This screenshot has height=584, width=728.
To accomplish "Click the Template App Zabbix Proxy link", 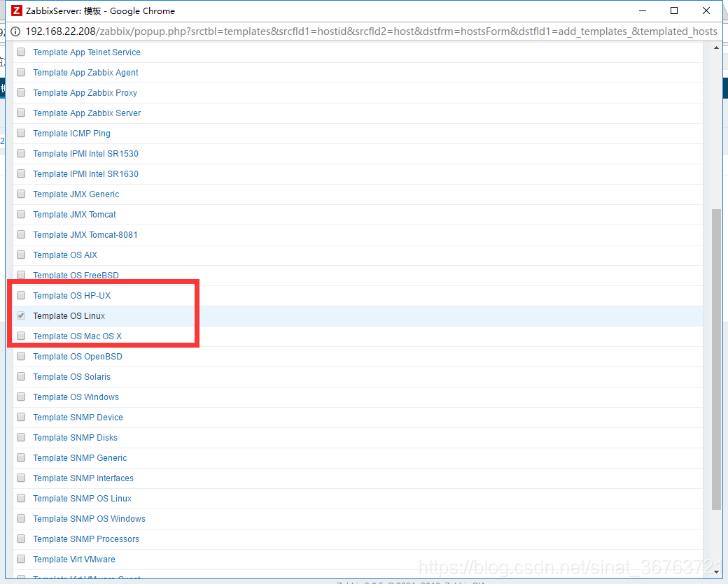I will [85, 93].
